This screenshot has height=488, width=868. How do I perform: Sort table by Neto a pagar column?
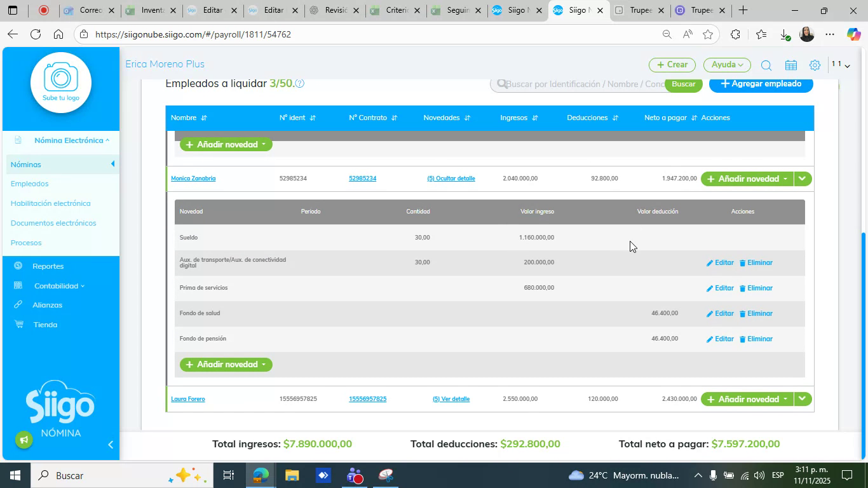click(694, 118)
